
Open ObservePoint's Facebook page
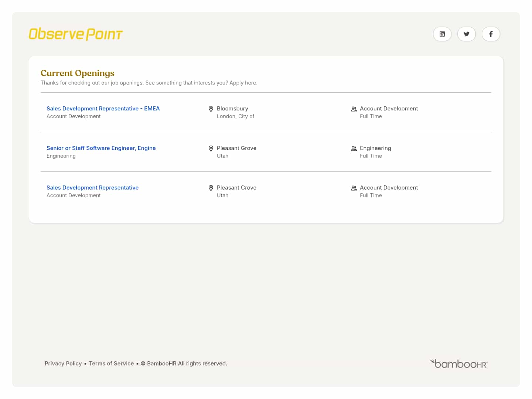coord(491,34)
